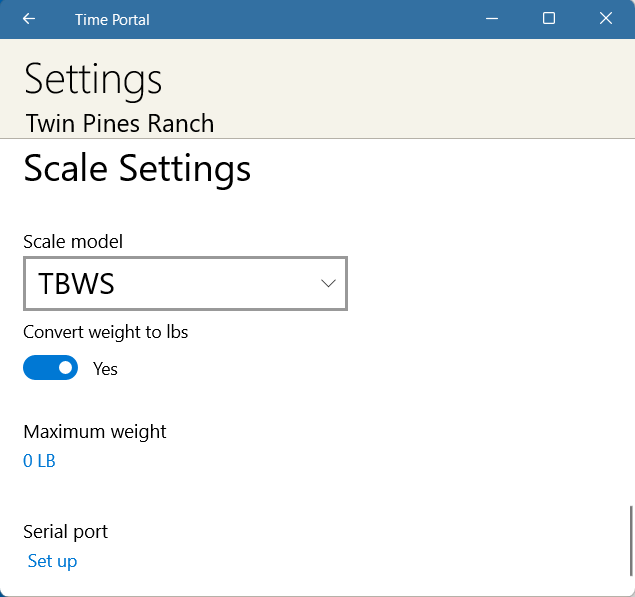The width and height of the screenshot is (635, 597).
Task: Click the Maximum weight label
Action: (95, 432)
